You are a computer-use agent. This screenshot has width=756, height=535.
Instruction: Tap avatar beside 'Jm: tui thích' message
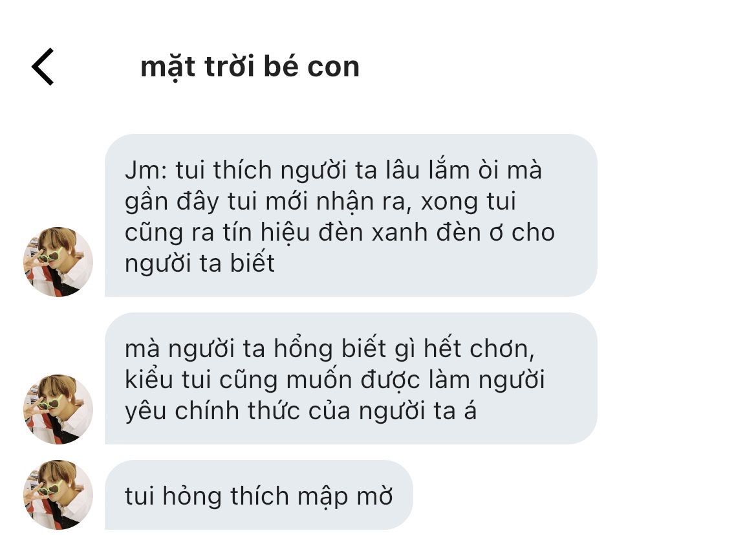58,262
